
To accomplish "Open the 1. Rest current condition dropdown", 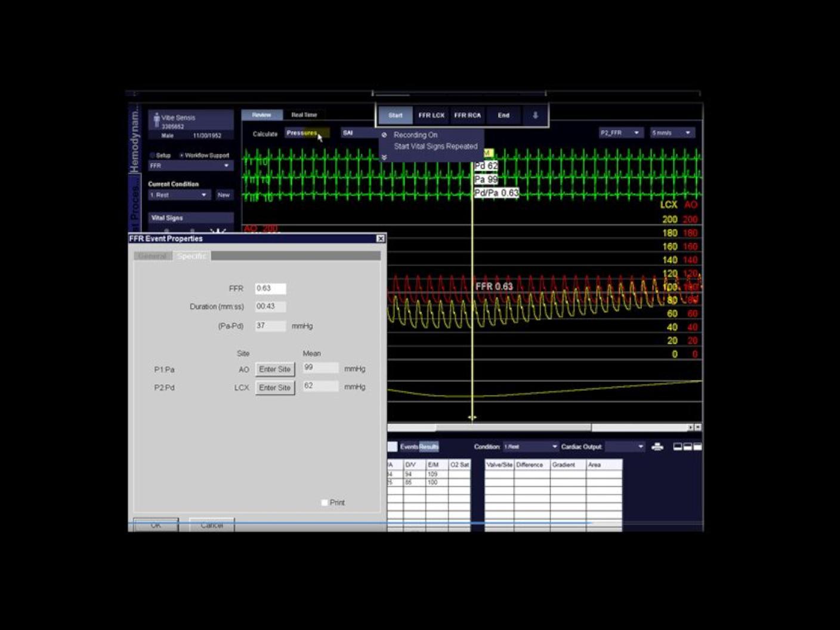I will point(179,195).
